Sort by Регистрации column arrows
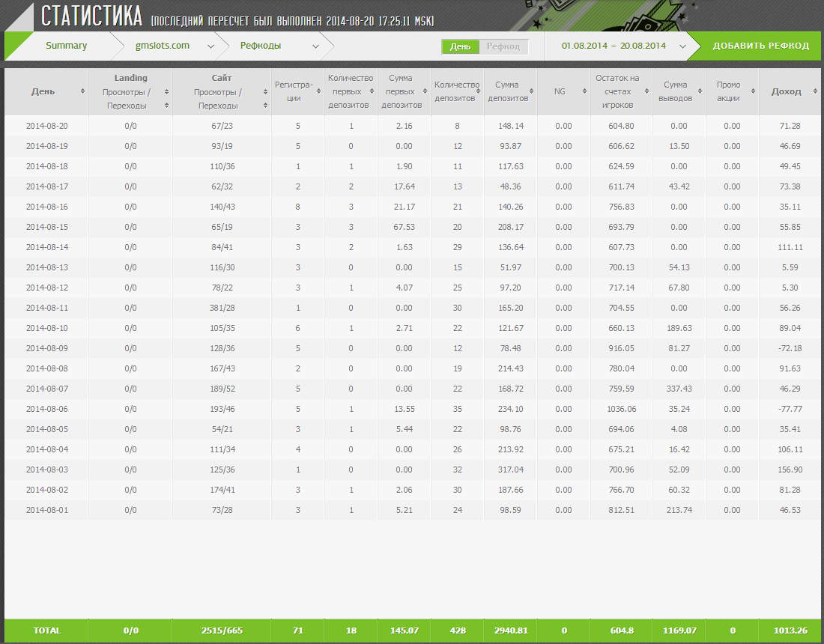Viewport: 824px width, 644px height. pyautogui.click(x=320, y=91)
